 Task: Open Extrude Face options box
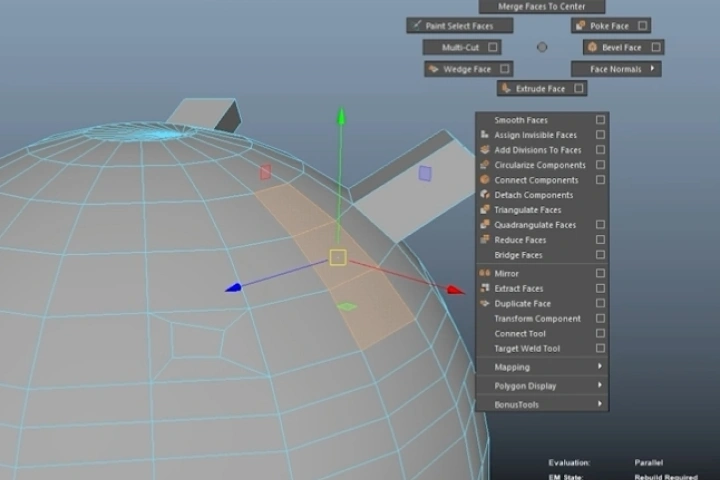tap(579, 88)
